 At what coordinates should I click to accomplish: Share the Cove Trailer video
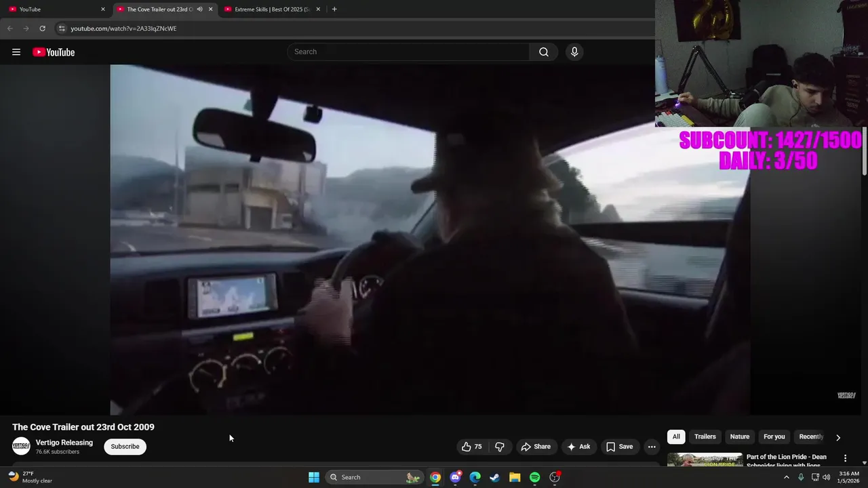point(536,447)
